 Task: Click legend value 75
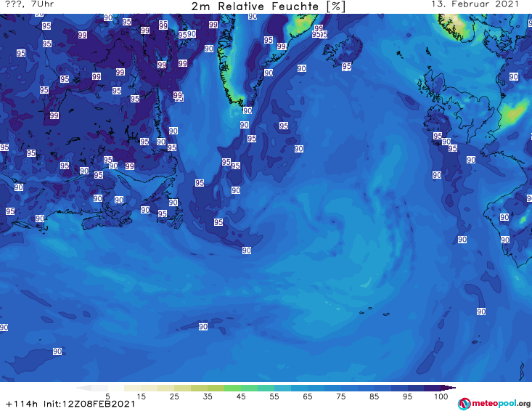(340, 396)
